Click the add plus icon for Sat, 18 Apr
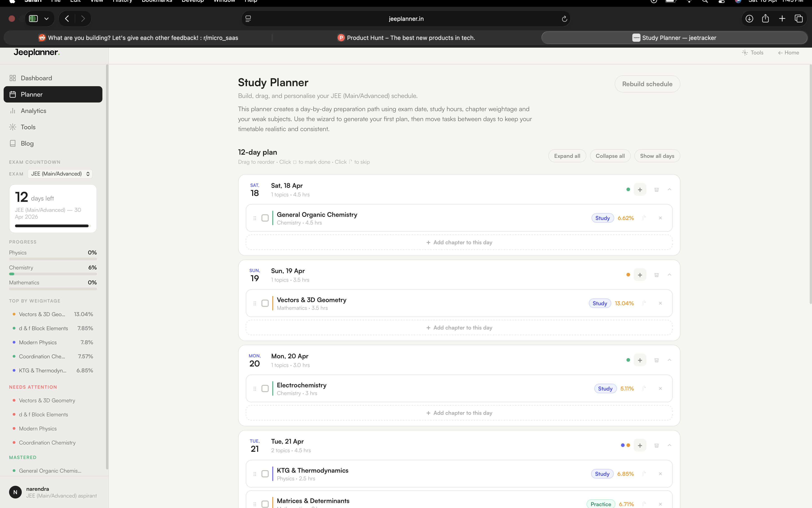Screen dimensions: 812x508 coord(640,190)
